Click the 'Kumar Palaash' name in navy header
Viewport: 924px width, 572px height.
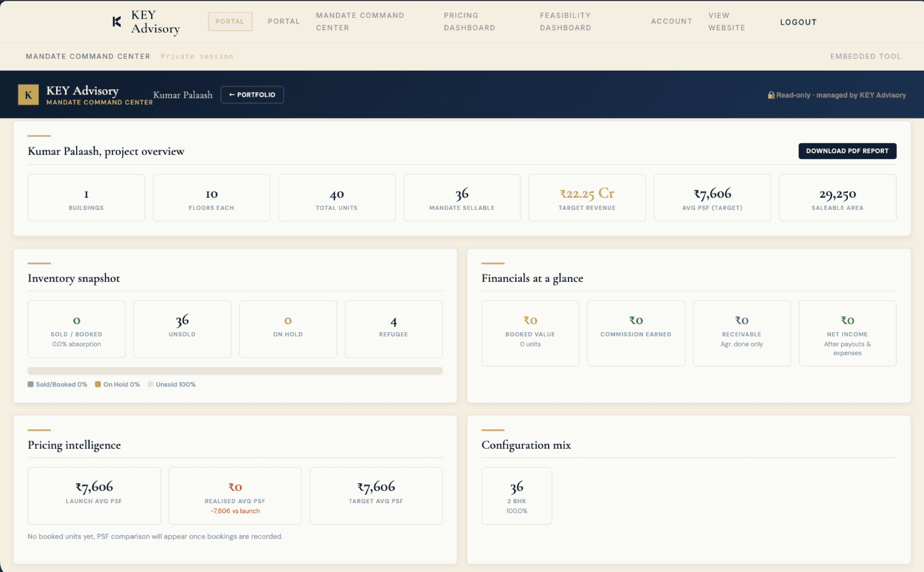(183, 95)
